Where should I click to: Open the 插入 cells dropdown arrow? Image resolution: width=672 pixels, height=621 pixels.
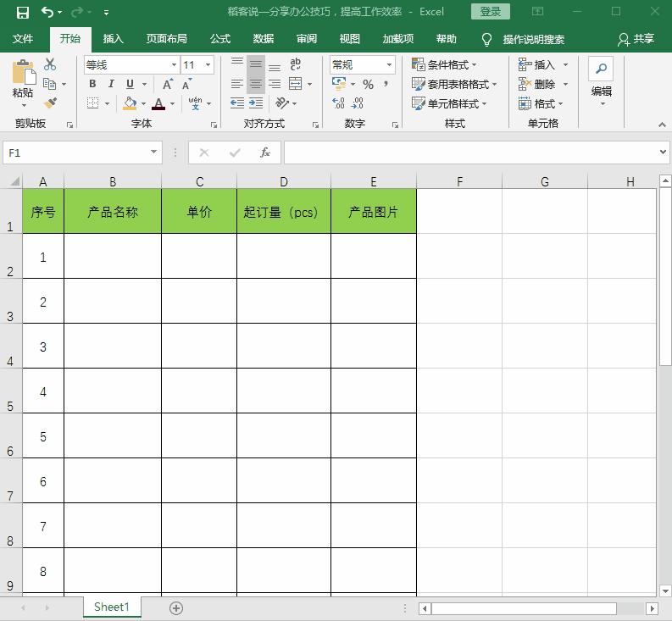point(565,64)
